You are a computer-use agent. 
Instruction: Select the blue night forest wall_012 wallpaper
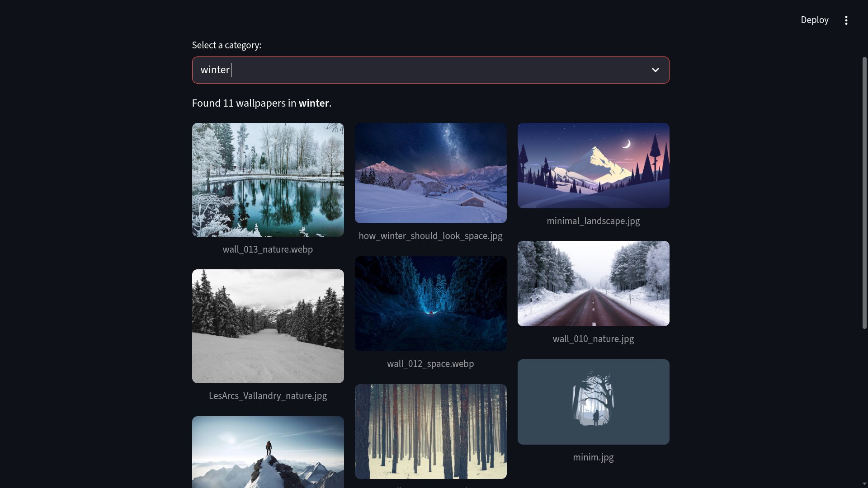(430, 303)
